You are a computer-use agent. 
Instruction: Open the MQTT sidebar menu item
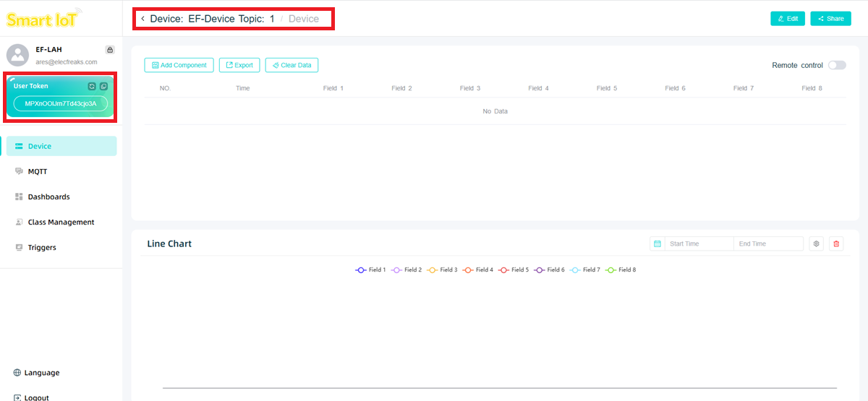pyautogui.click(x=38, y=172)
